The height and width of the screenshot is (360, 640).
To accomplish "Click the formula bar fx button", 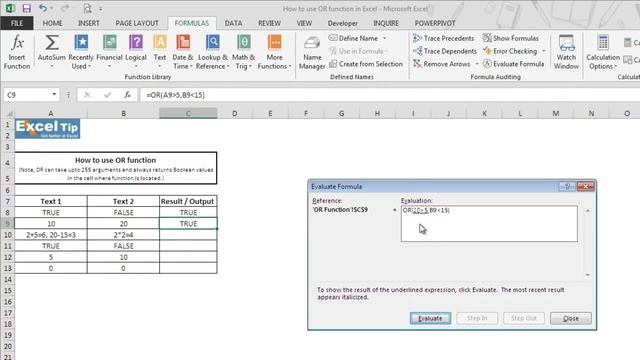I will [127, 95].
